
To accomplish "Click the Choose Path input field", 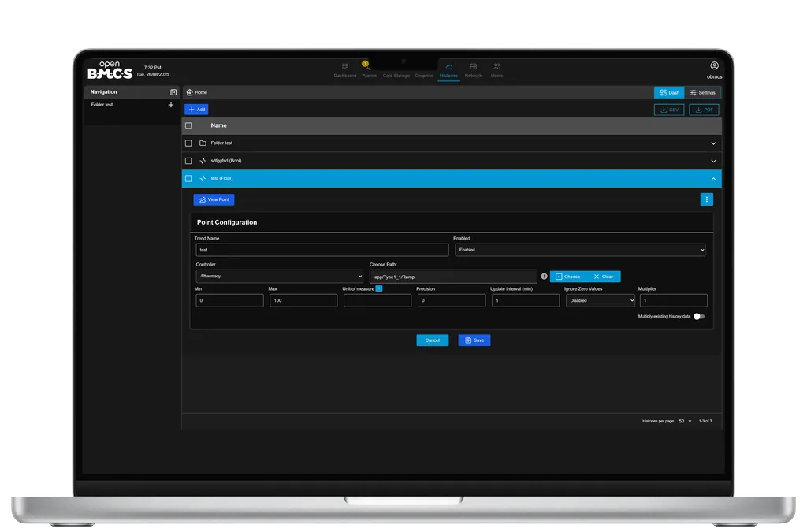I will coord(453,277).
